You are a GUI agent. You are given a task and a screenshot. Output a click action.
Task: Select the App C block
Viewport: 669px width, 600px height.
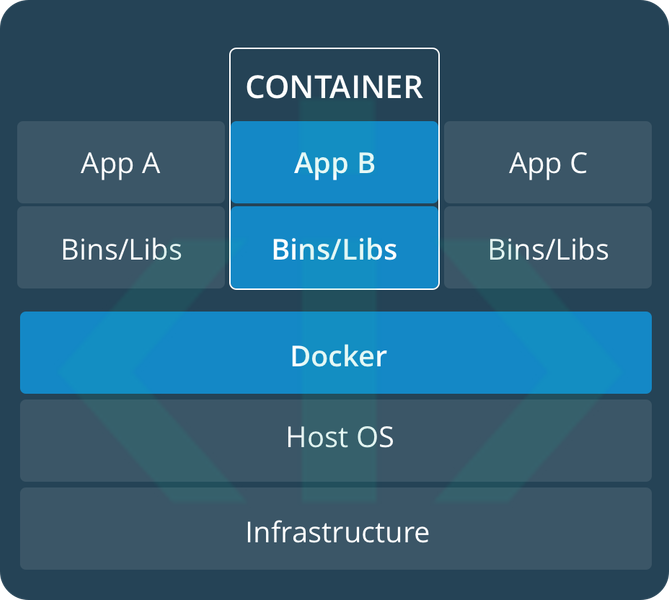[x=548, y=163]
